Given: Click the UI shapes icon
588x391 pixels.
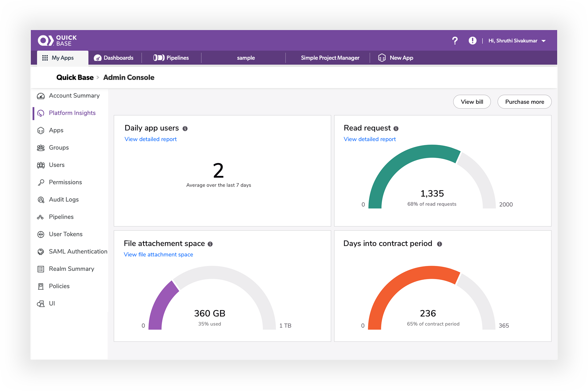Looking at the screenshot, I should (41, 304).
